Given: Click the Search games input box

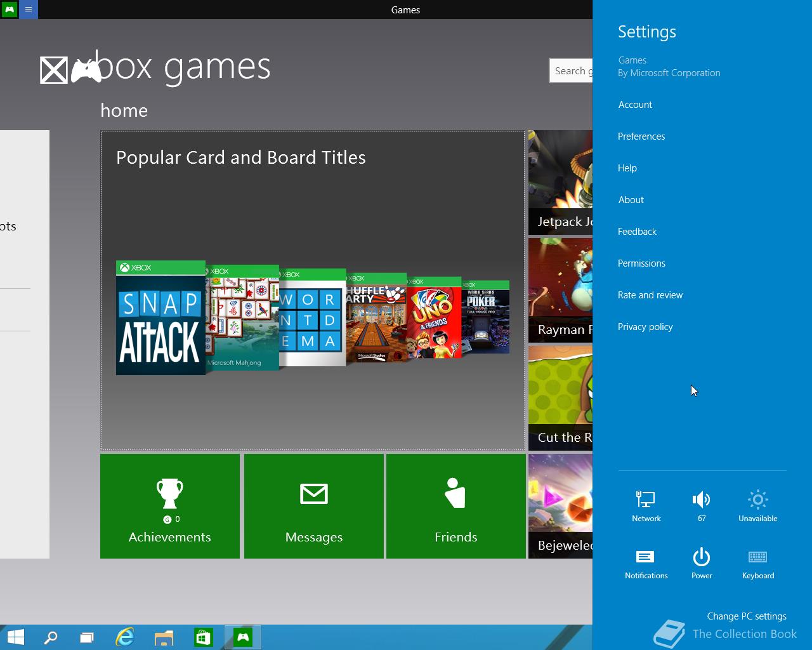Looking at the screenshot, I should [x=571, y=70].
